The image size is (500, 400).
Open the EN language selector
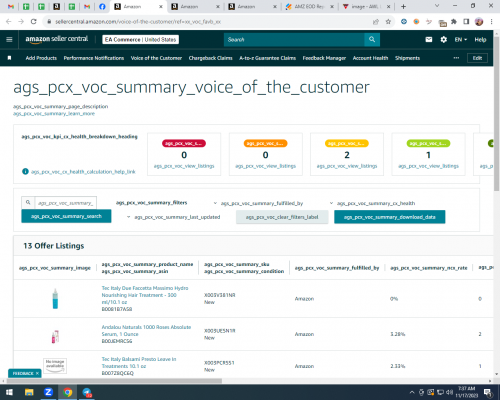(x=461, y=40)
